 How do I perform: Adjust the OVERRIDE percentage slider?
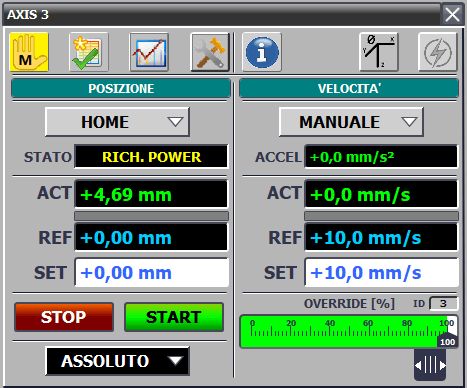coord(349,332)
